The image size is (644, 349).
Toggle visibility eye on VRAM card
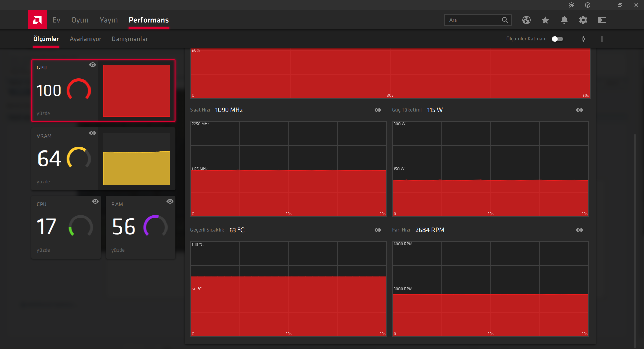[93, 133]
